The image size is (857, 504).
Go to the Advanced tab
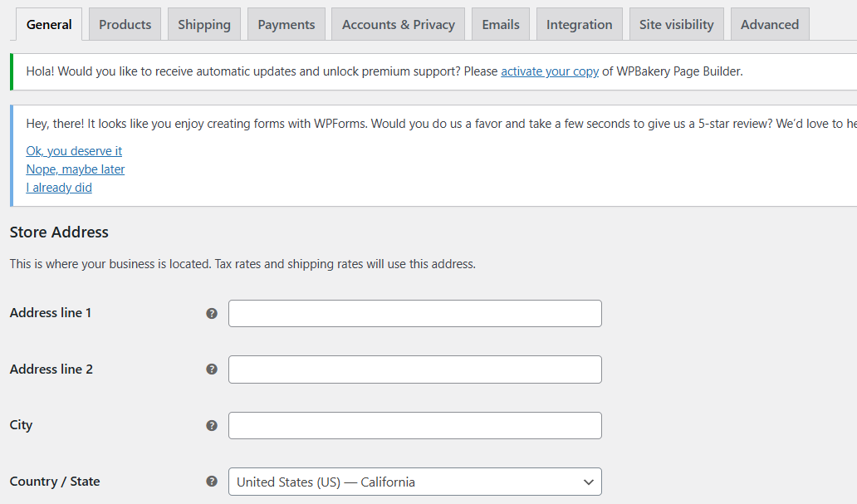point(770,24)
